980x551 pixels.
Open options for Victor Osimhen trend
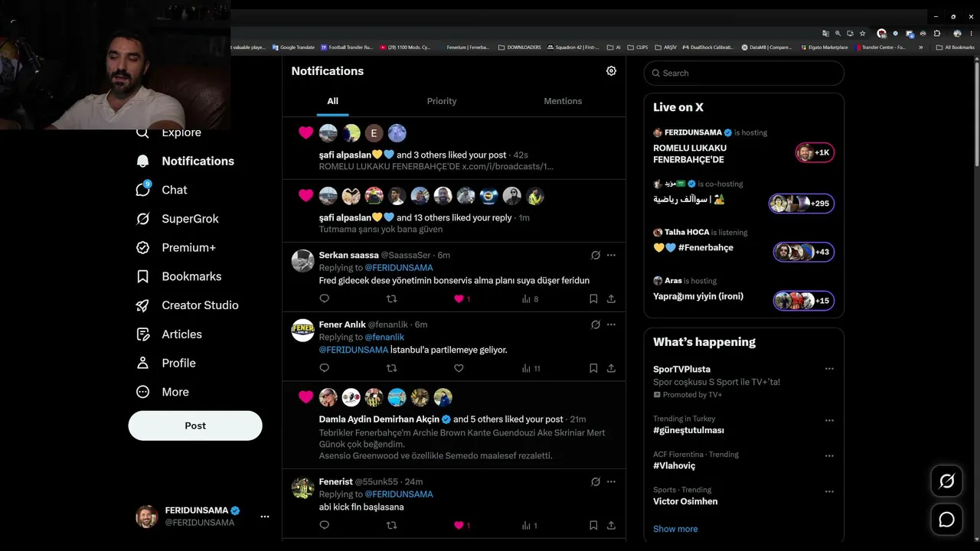point(828,491)
